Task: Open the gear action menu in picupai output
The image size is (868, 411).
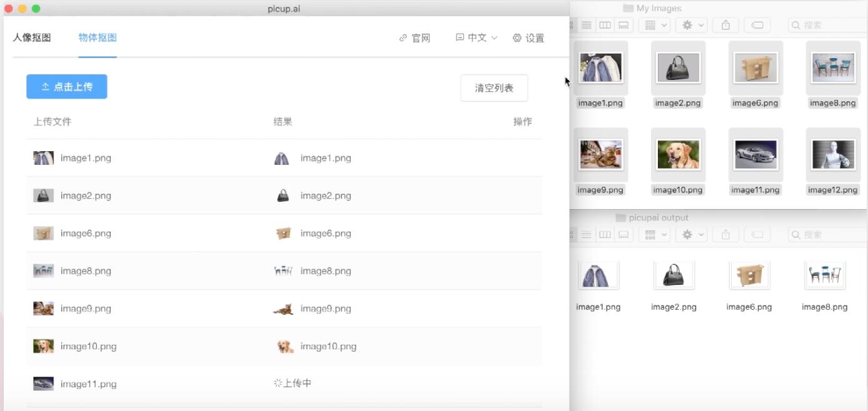Action: 694,235
